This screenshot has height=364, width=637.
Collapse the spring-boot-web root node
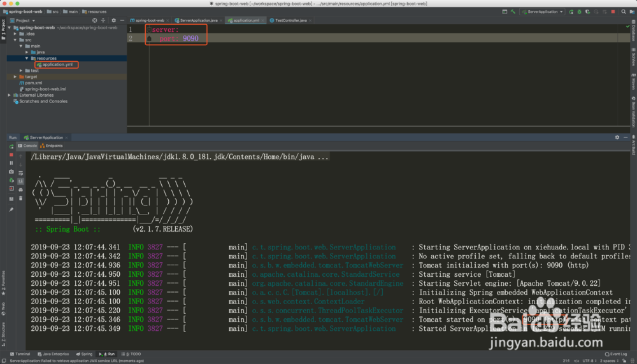coord(10,27)
